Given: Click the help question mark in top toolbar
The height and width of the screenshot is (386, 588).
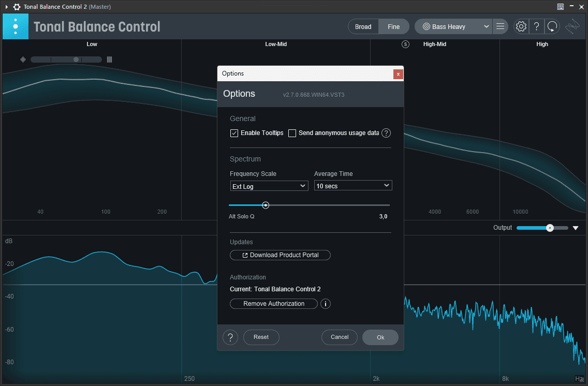Looking at the screenshot, I should [x=537, y=26].
